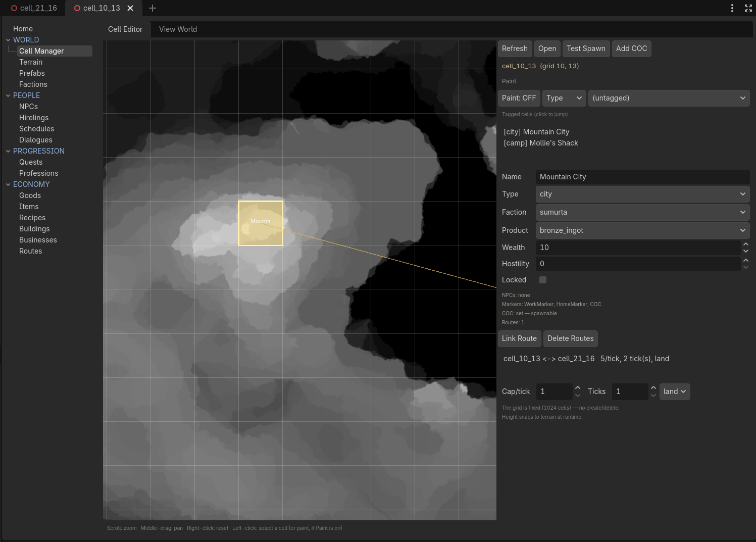
Task: Open Hirelings page
Action: coord(34,118)
